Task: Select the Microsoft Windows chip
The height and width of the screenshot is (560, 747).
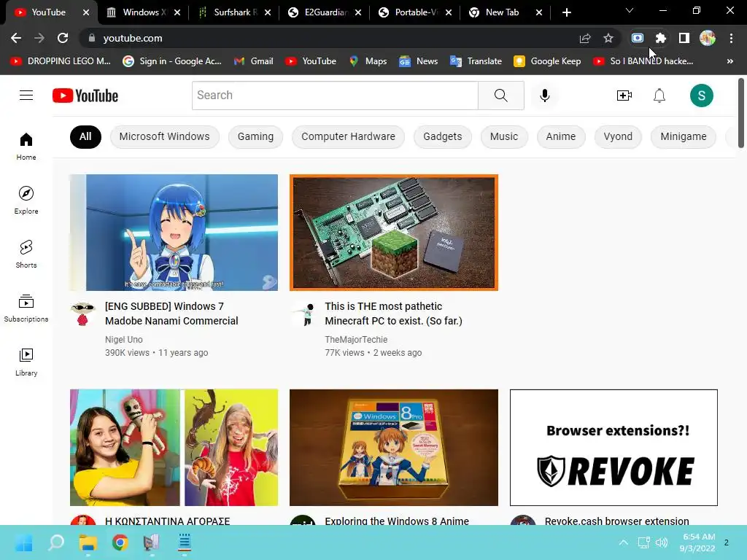Action: (164, 136)
